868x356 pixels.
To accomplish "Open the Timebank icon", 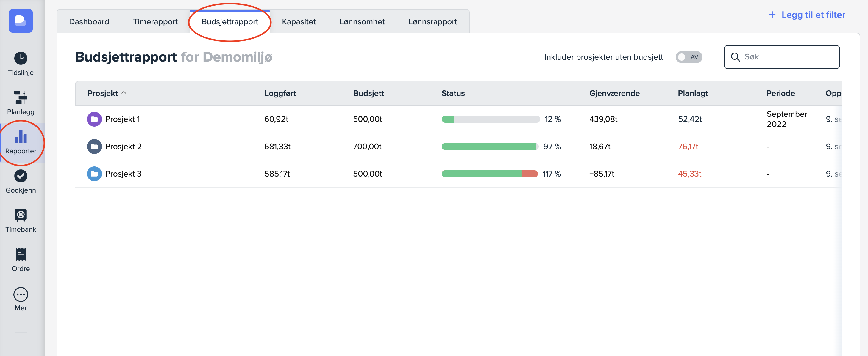I will click(x=21, y=215).
